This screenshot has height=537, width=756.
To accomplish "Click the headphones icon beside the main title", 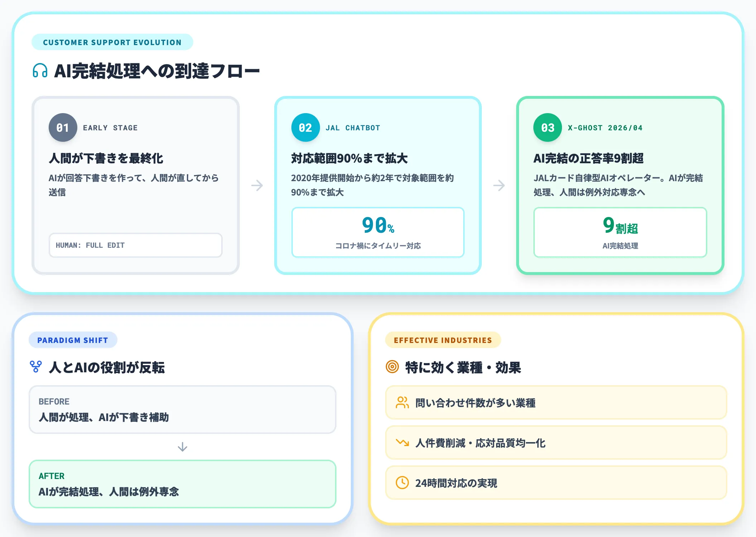I will point(40,71).
